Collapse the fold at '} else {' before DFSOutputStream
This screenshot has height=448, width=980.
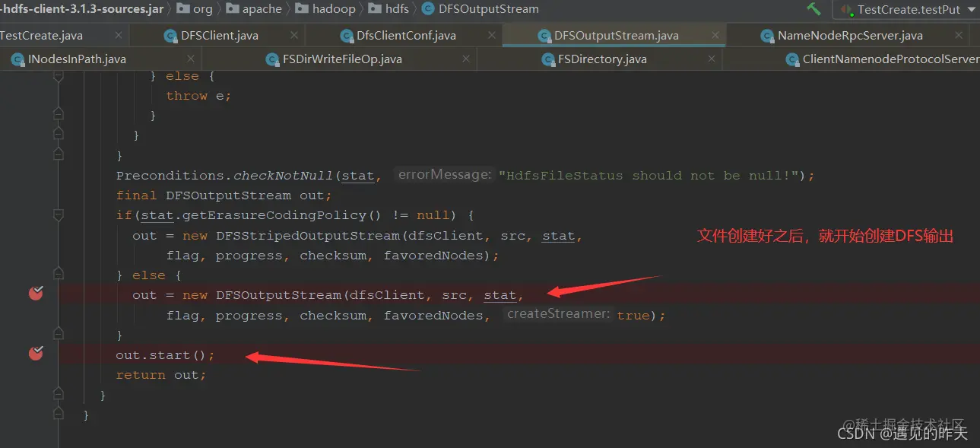click(x=58, y=275)
